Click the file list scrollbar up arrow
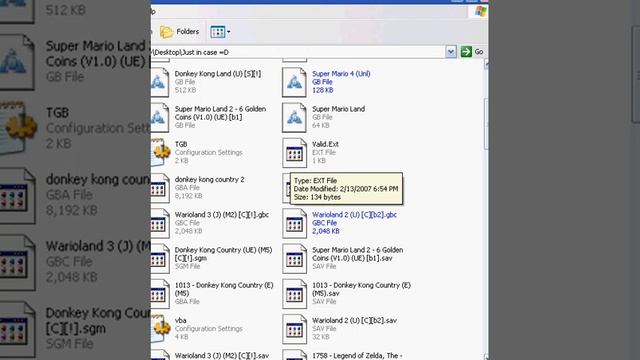Image resolution: width=640 pixels, height=360 pixels. (x=486, y=63)
